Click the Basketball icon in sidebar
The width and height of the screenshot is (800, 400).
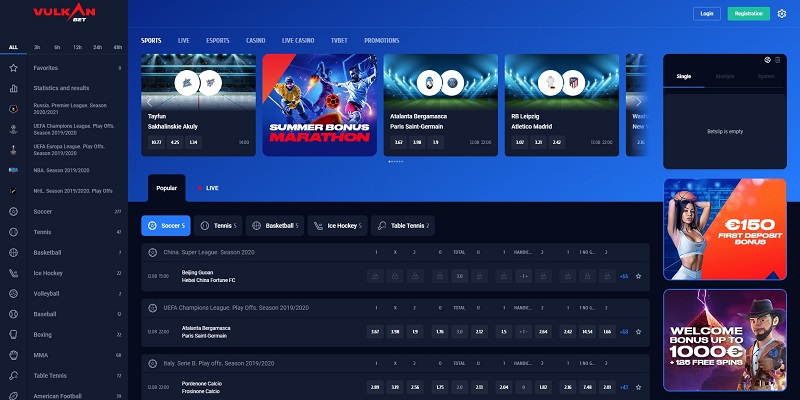pyautogui.click(x=13, y=253)
